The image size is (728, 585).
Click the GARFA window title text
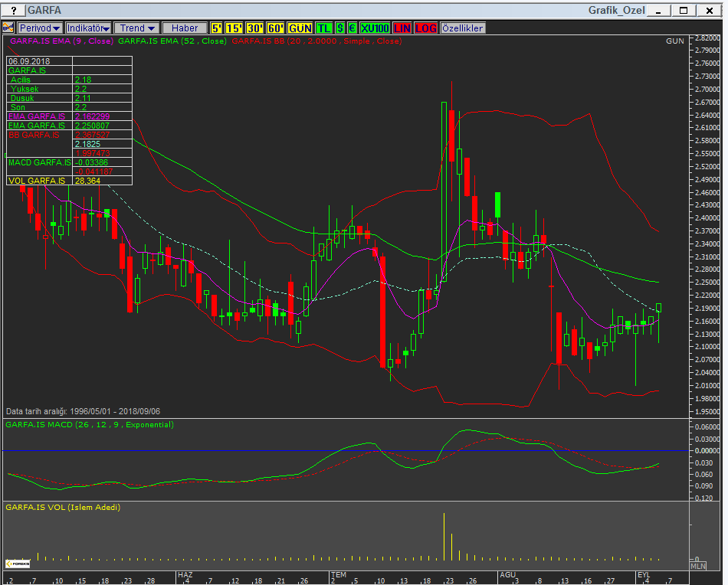[x=44, y=10]
